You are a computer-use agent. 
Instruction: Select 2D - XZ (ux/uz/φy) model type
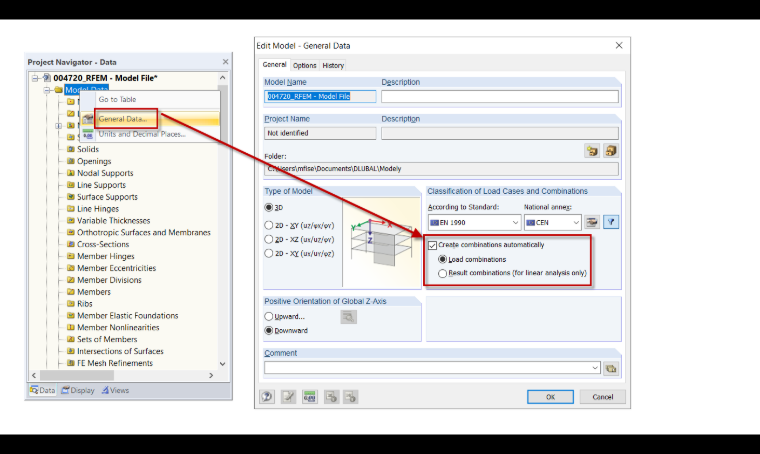click(269, 239)
